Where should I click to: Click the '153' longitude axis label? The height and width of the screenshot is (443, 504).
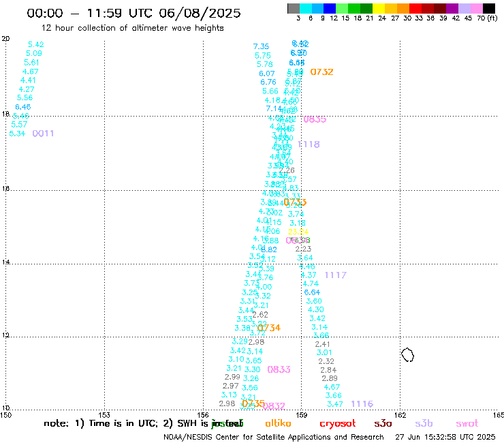click(x=104, y=415)
